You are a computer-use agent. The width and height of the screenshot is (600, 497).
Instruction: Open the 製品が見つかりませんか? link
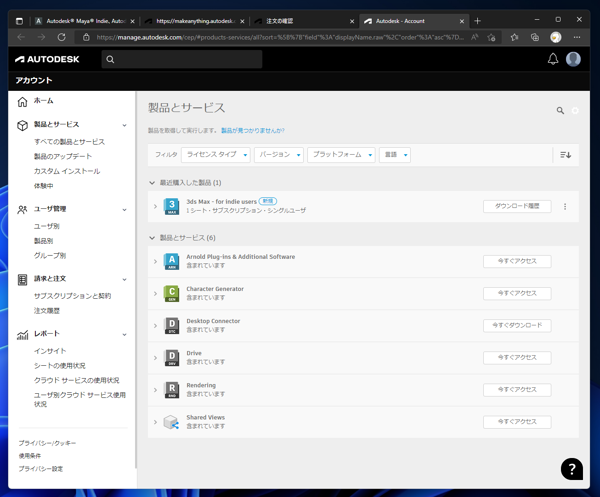(253, 131)
